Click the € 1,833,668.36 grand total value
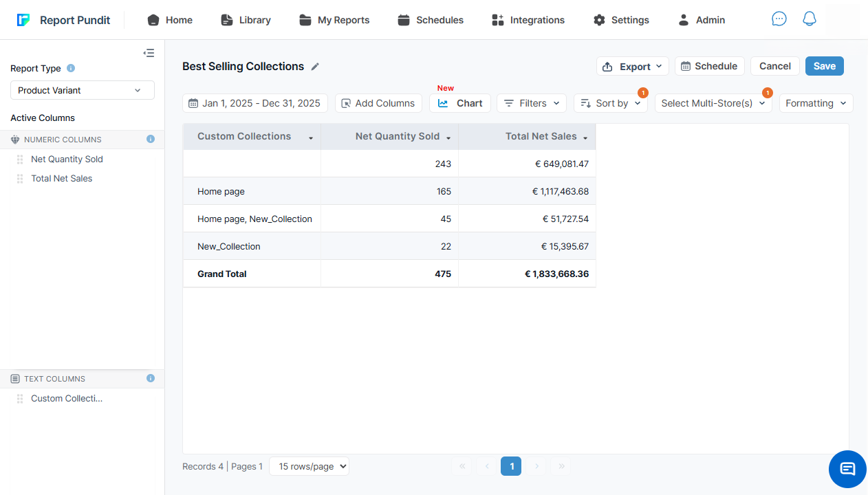The width and height of the screenshot is (868, 495). pos(556,274)
